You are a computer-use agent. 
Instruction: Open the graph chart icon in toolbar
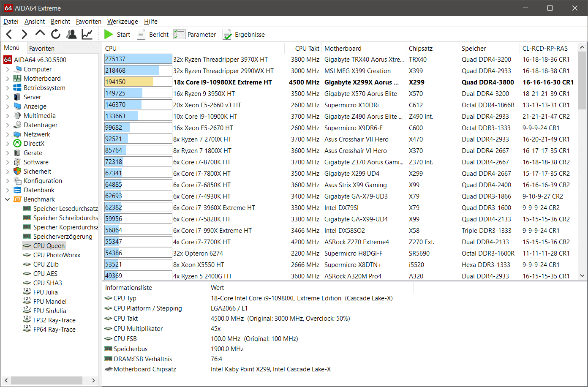pos(87,34)
